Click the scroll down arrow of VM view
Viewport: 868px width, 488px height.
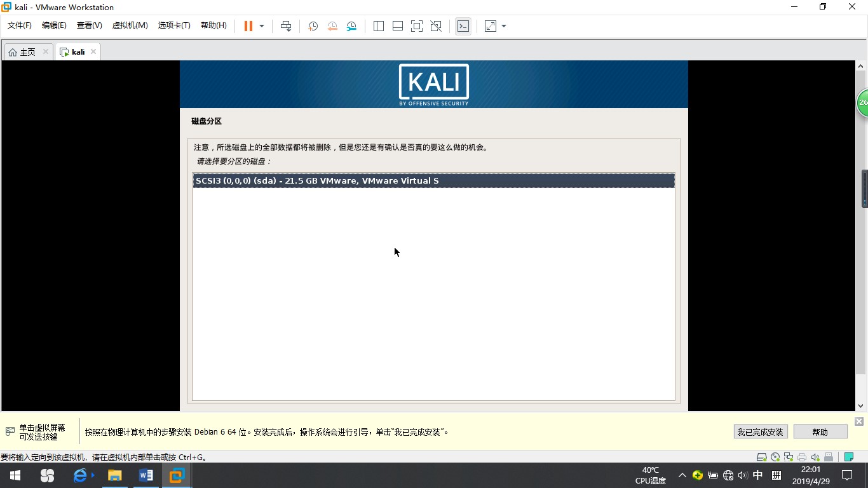(861, 405)
